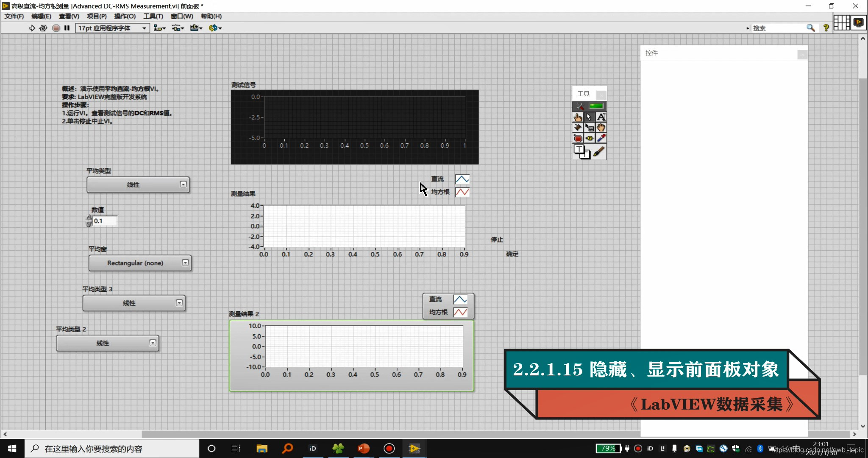Open the Distribute Objects dropdown

[x=178, y=28]
